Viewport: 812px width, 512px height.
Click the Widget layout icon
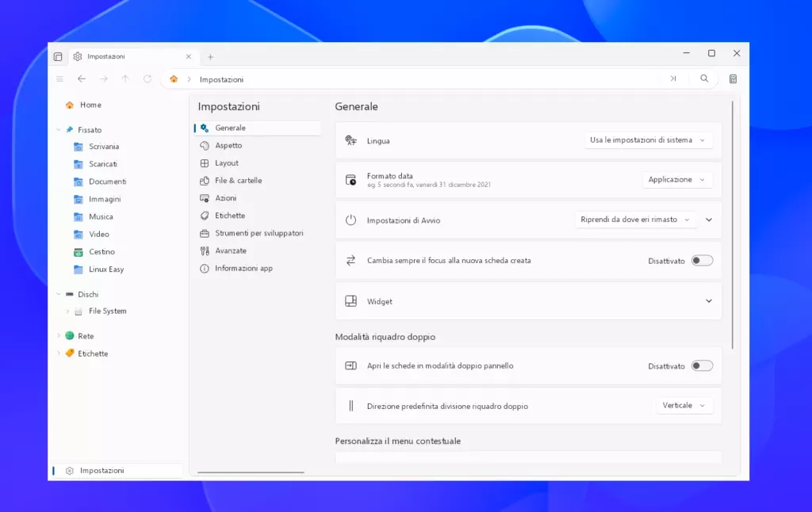(x=351, y=301)
